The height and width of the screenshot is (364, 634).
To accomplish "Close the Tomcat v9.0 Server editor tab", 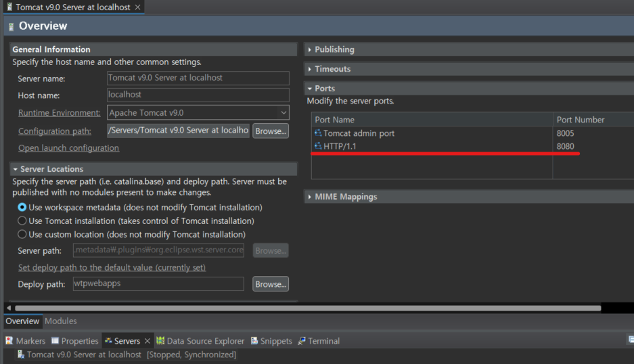I will tap(138, 7).
